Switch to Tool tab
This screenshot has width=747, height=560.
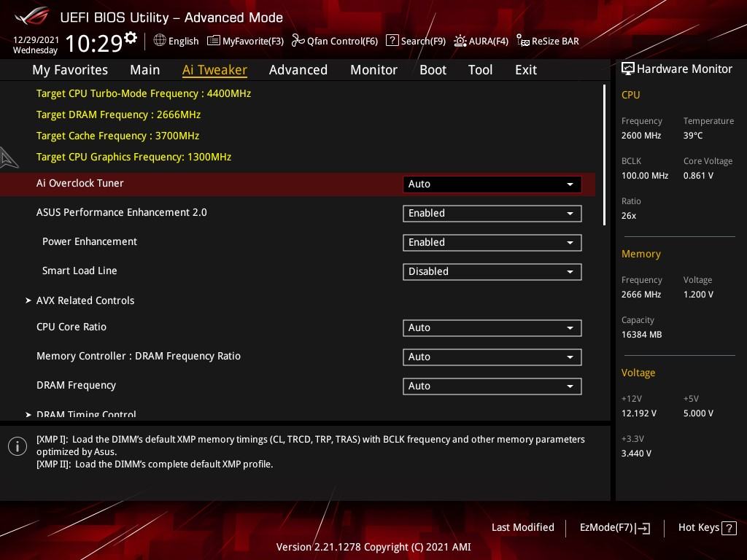coord(480,70)
